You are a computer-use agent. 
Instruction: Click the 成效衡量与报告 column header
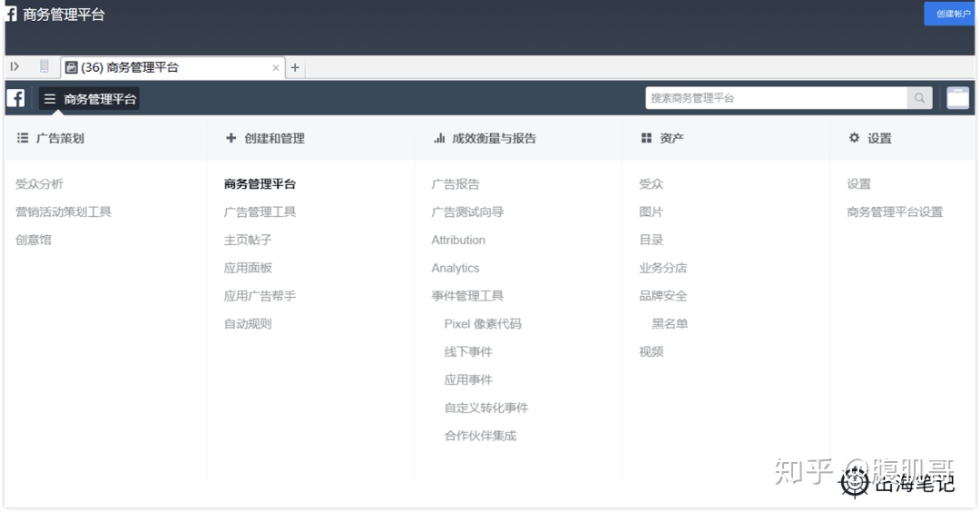click(x=494, y=138)
